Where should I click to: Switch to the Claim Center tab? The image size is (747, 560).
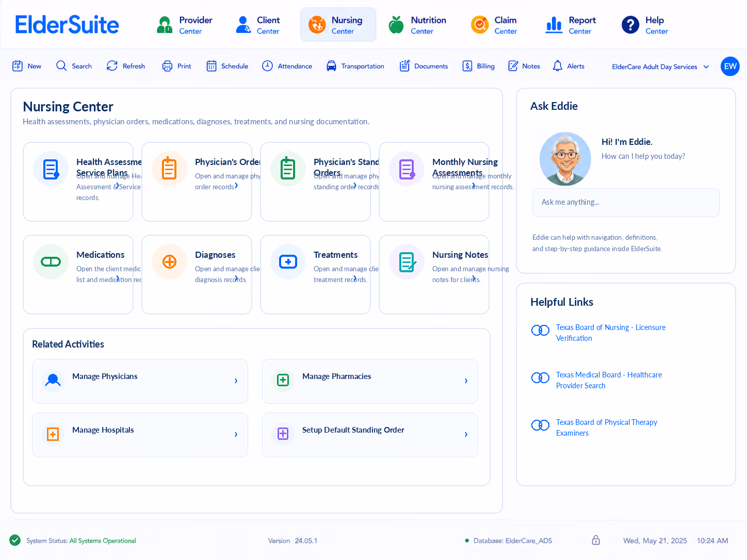point(494,25)
